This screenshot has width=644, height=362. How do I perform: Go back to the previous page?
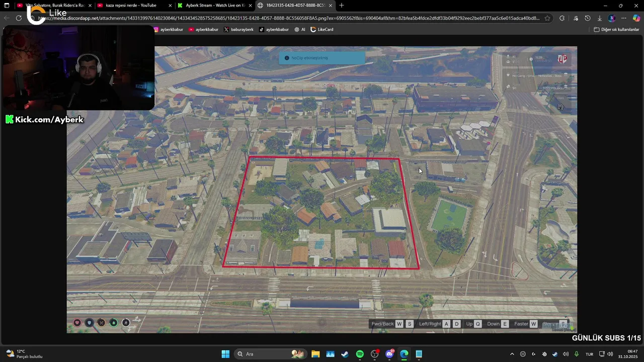[6, 18]
